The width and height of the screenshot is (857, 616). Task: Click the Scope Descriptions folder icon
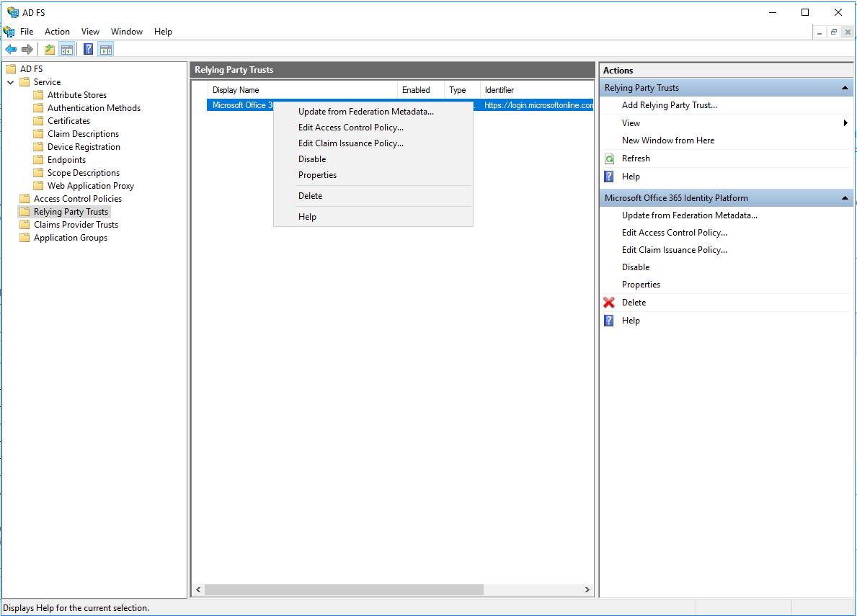click(38, 173)
